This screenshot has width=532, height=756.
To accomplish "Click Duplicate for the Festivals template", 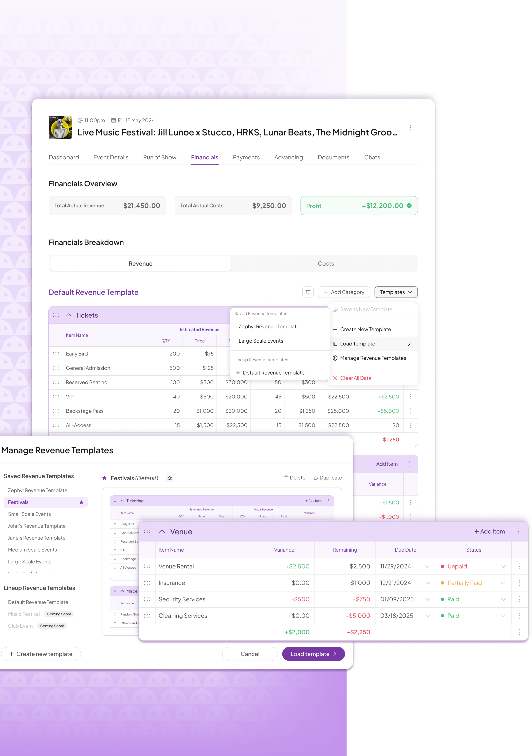I will [328, 478].
